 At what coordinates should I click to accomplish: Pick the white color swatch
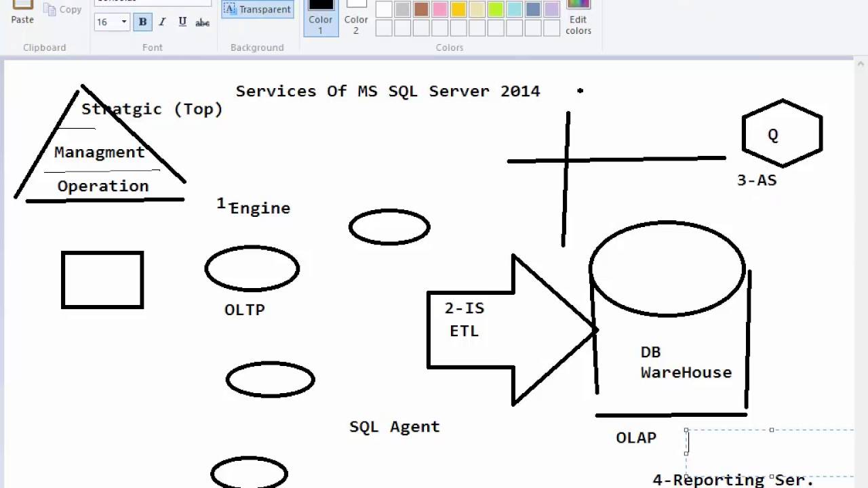384,9
